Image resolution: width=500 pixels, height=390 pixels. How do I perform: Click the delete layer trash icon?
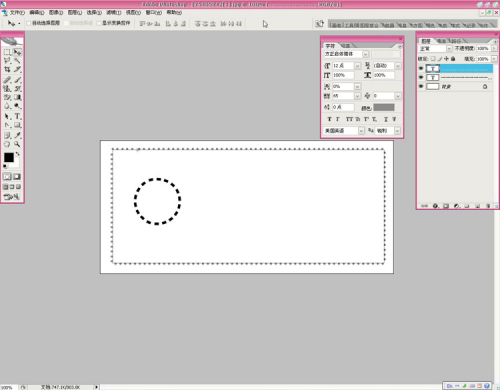[488, 206]
